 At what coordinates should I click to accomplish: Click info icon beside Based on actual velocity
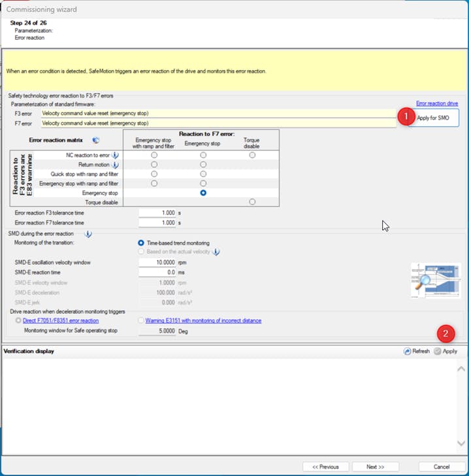click(216, 252)
